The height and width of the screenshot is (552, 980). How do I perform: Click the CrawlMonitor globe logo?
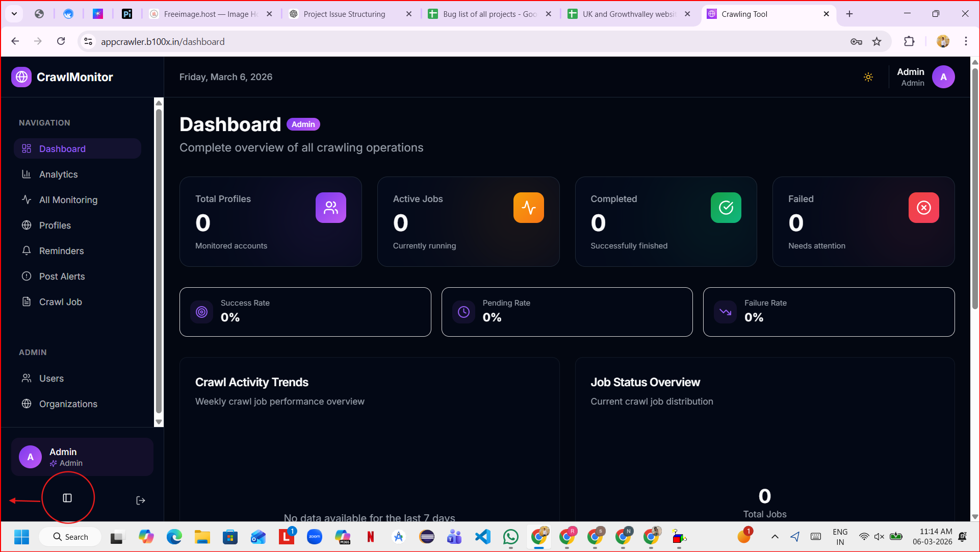[21, 77]
